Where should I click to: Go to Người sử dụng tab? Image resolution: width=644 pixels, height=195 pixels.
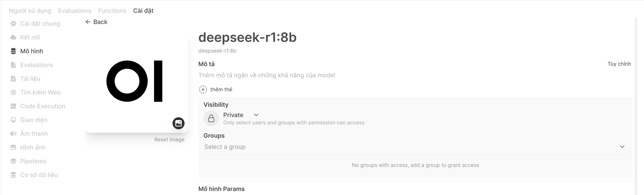30,11
